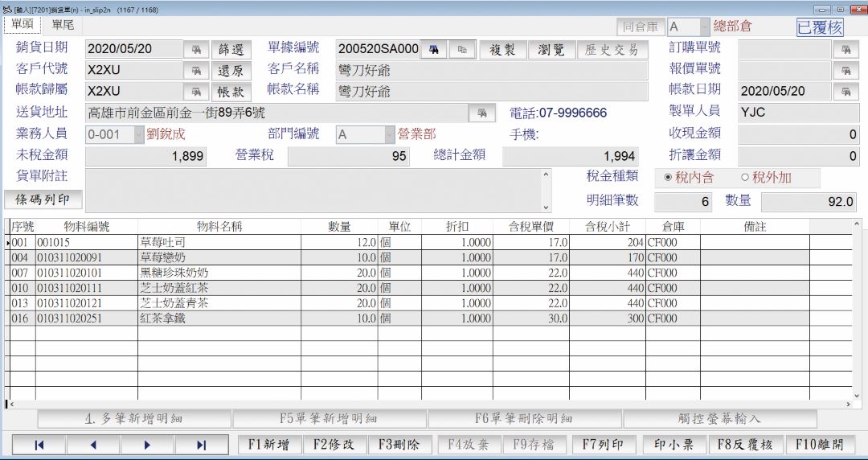The width and height of the screenshot is (868, 460).
Task: Click the 銷貨日期 date field
Action: click(x=134, y=49)
